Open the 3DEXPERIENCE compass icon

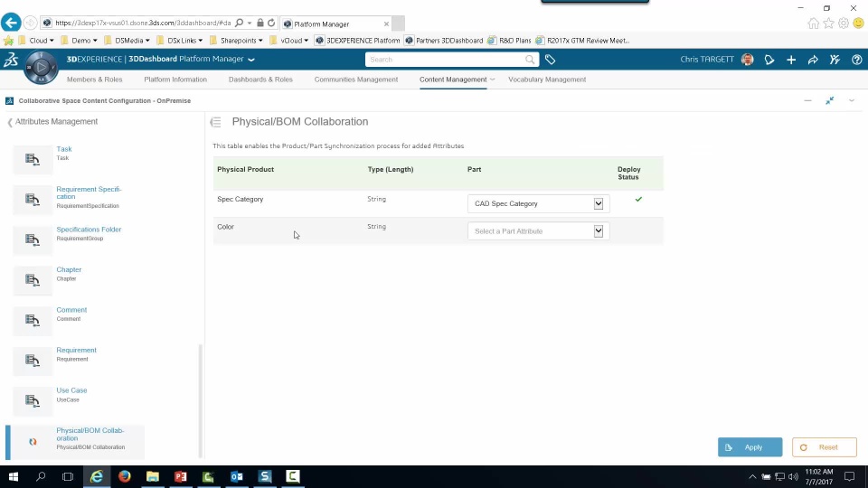41,68
